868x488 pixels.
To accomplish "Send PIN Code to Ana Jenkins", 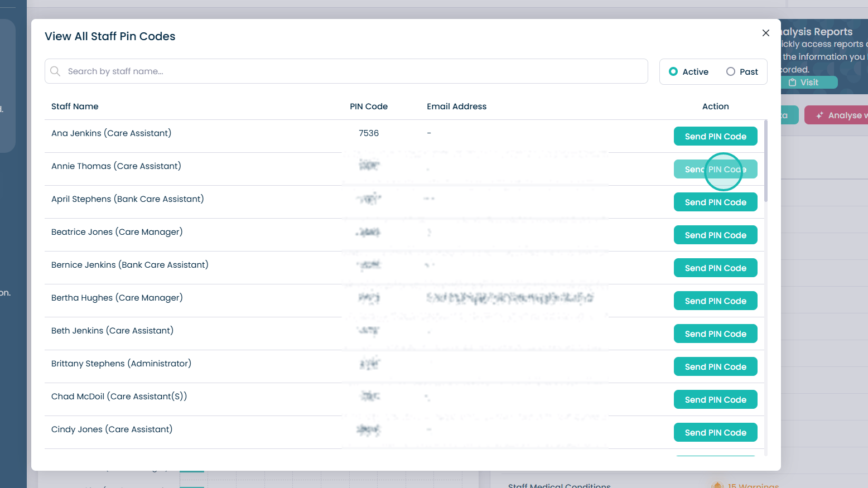I will [716, 137].
